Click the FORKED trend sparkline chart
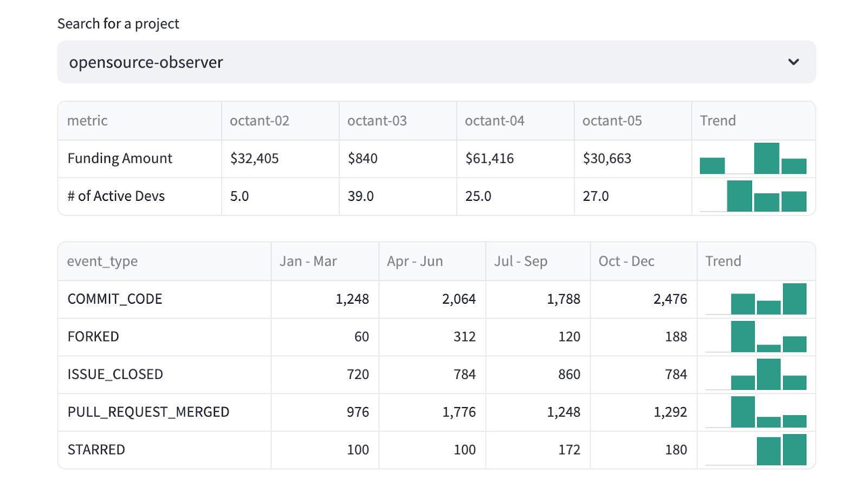This screenshot has width=867, height=504. 756,337
